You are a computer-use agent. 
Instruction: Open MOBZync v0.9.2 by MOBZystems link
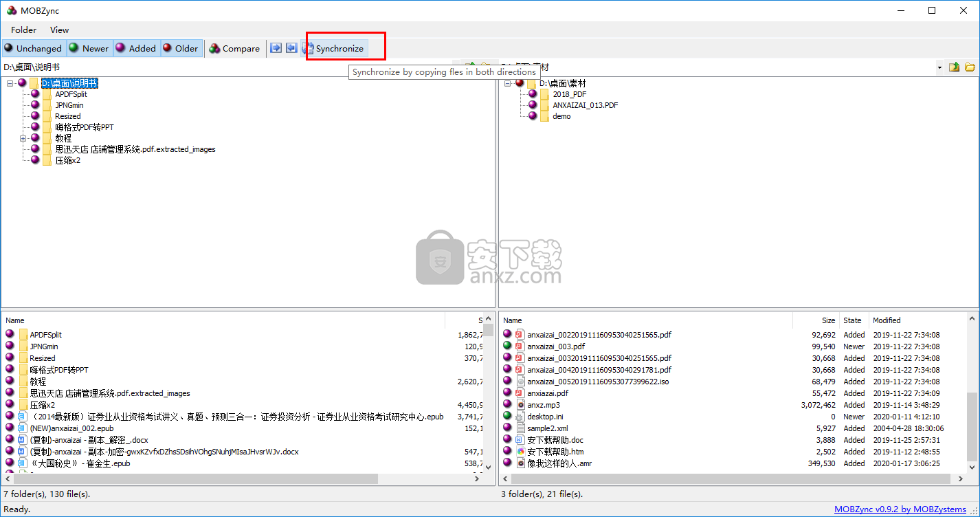coord(900,509)
